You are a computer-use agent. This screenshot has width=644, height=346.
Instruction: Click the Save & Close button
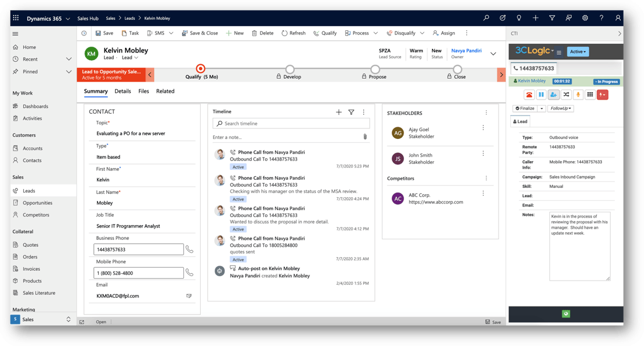pos(200,33)
